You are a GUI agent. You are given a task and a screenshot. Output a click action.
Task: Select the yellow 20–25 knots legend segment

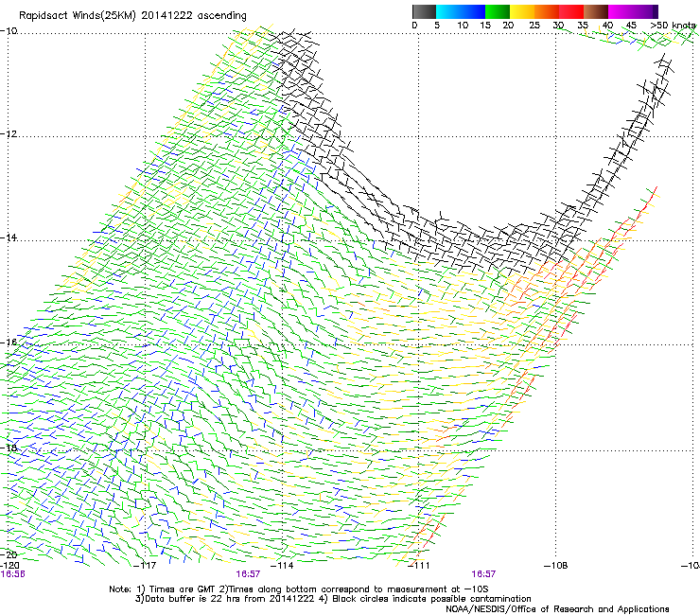pyautogui.click(x=522, y=11)
